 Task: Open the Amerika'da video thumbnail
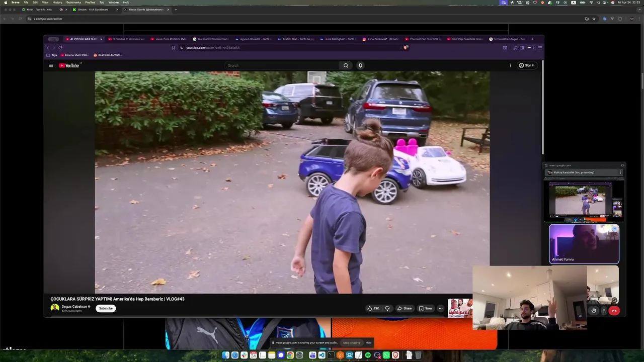click(460, 308)
